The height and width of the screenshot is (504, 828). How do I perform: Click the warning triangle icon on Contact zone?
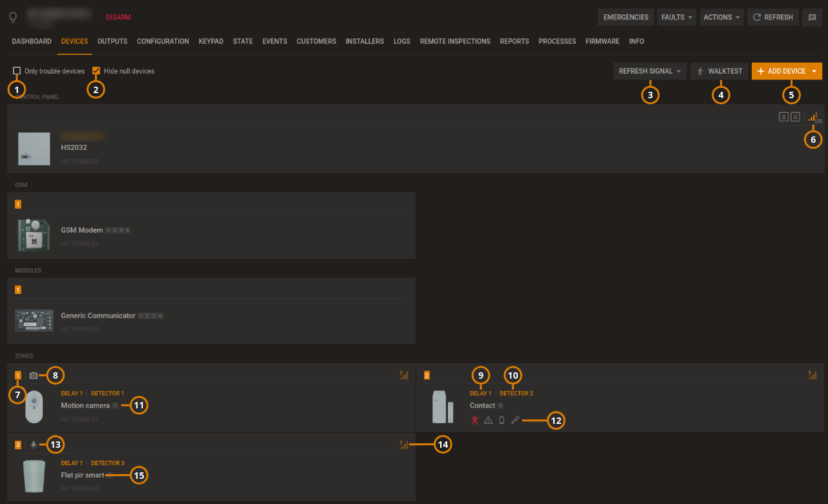pyautogui.click(x=487, y=420)
